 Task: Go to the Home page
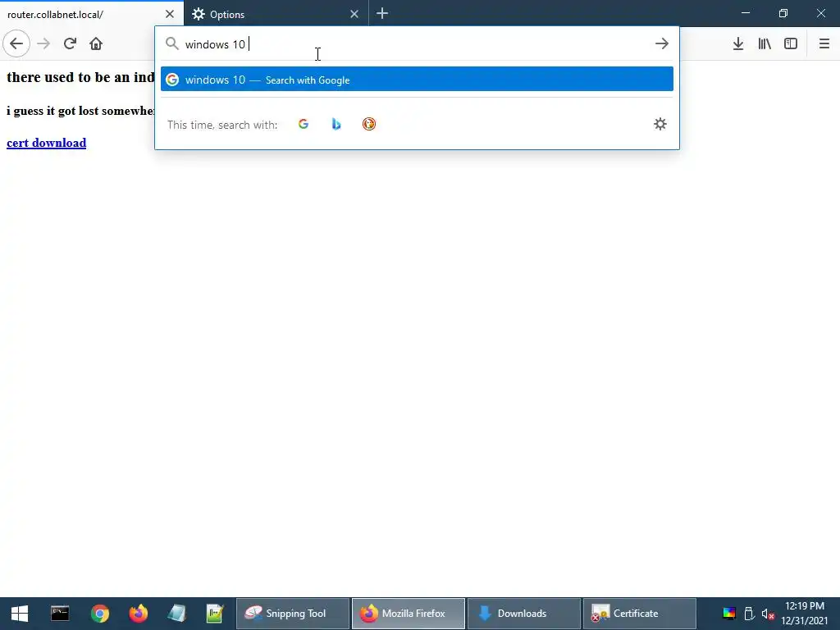96,43
